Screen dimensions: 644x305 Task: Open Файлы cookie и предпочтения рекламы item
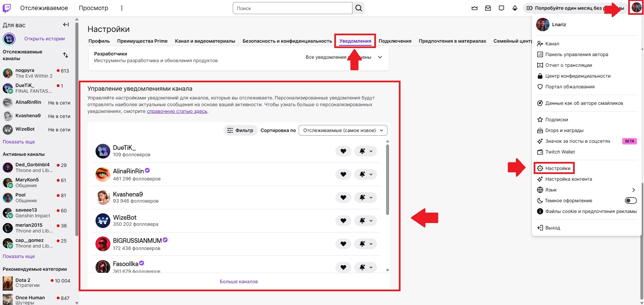tap(587, 211)
